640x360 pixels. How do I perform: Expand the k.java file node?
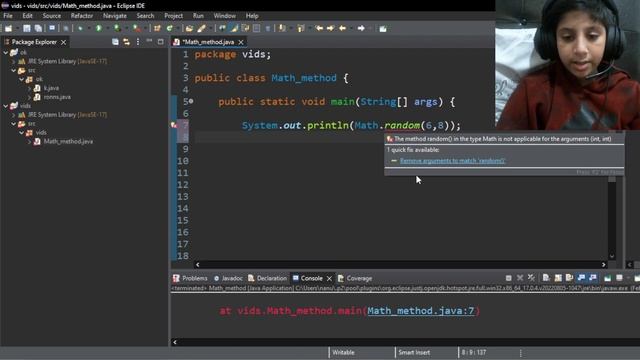[x=29, y=88]
